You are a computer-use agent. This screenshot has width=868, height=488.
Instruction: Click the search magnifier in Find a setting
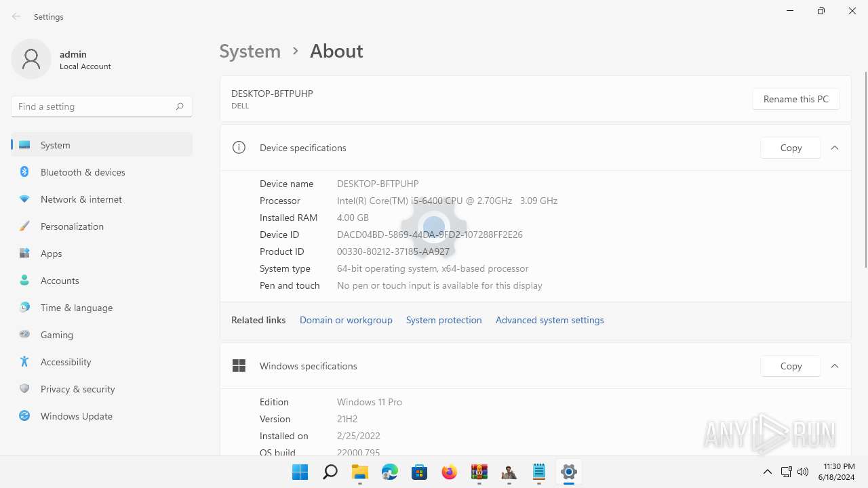pos(180,106)
